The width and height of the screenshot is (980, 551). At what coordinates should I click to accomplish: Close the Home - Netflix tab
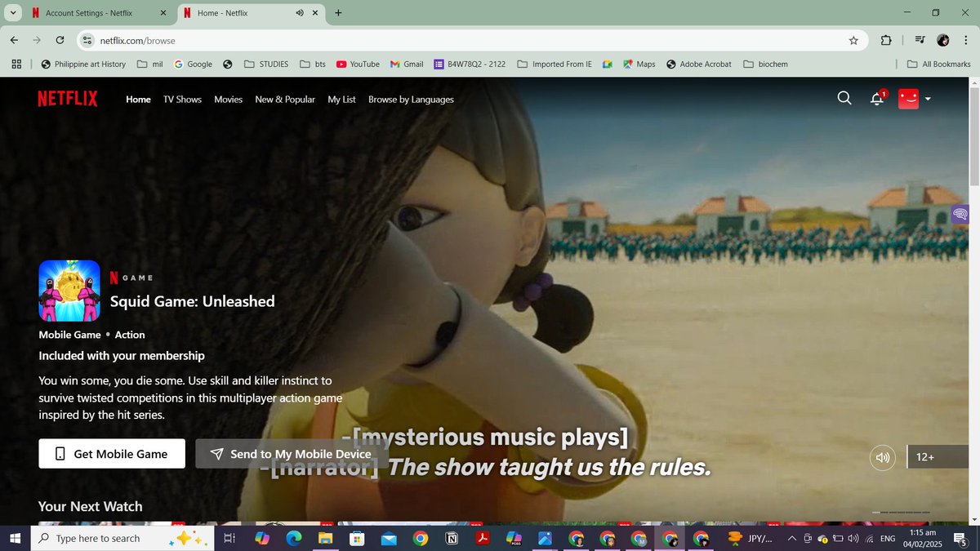pyautogui.click(x=315, y=13)
